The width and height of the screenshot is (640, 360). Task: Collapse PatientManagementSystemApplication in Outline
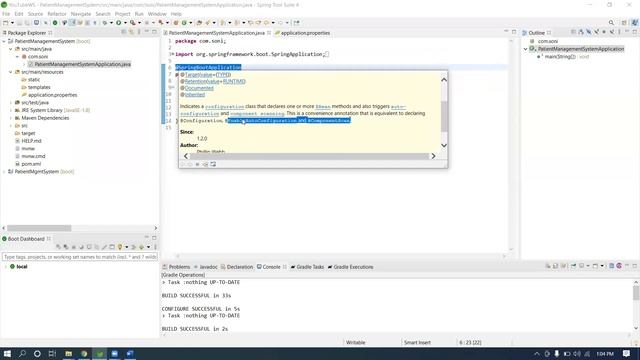tap(526, 49)
